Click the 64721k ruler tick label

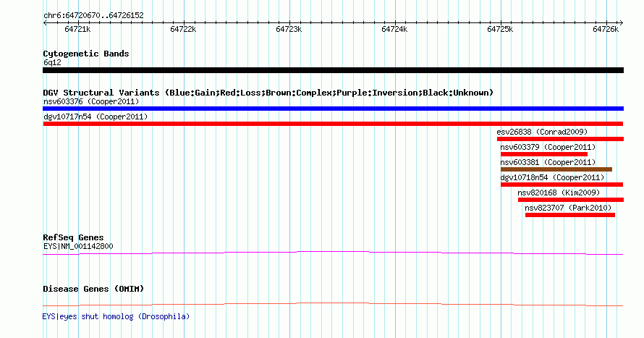tap(77, 29)
